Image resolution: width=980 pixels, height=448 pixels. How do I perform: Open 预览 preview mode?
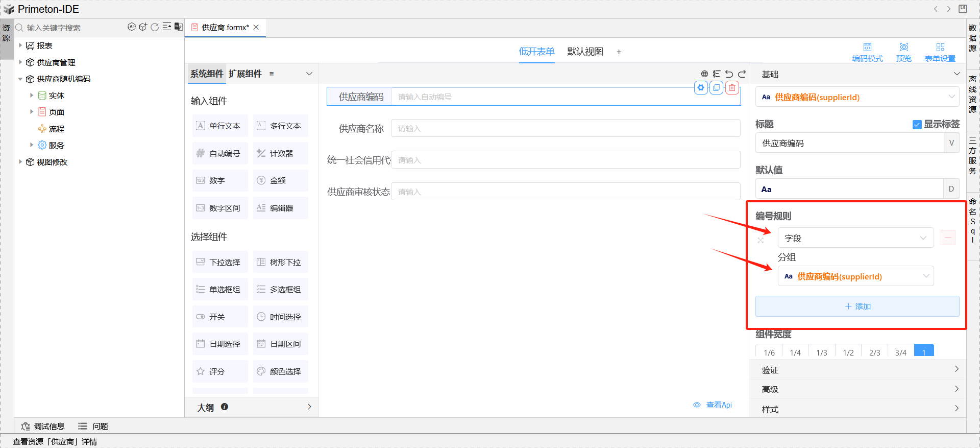coord(903,52)
